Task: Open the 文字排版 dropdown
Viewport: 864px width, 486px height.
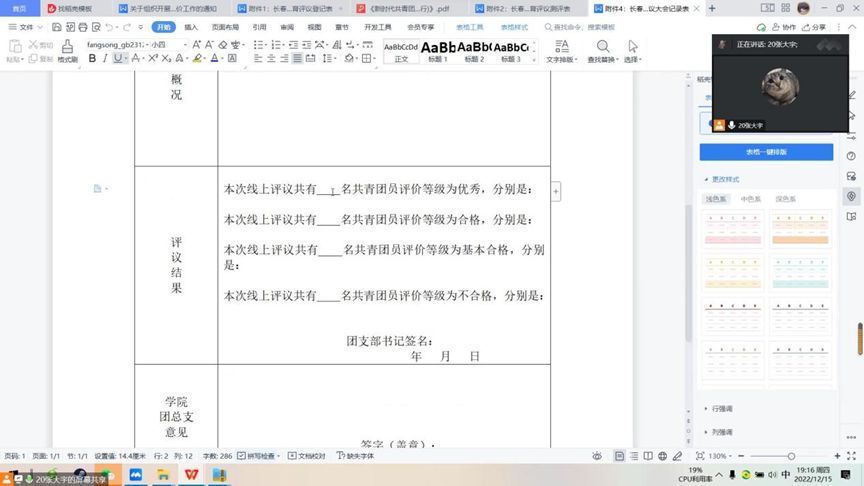Action: [x=561, y=52]
